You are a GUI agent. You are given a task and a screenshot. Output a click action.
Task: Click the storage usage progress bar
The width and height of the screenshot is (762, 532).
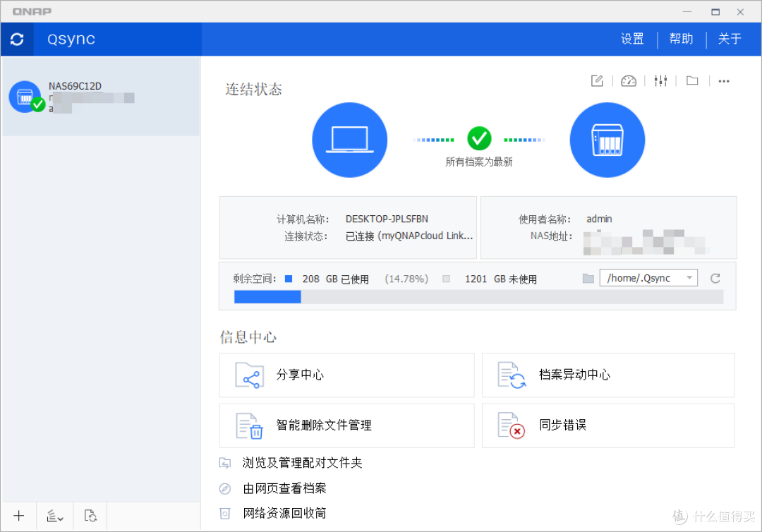point(478,297)
